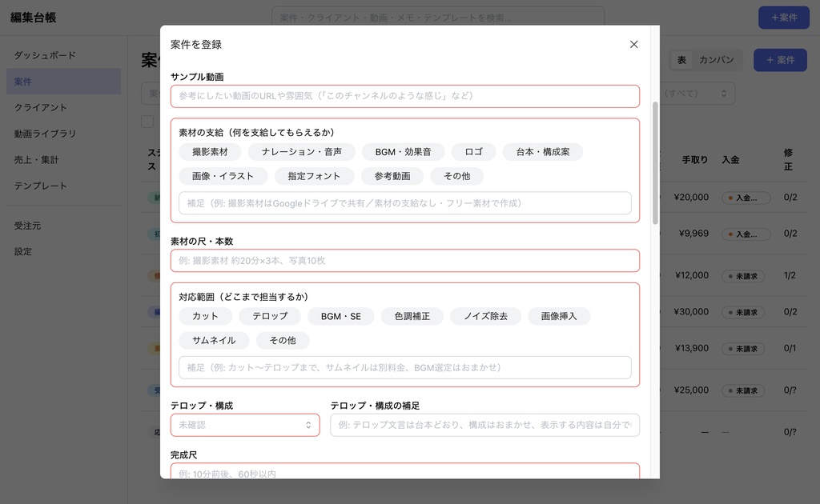Toggle the 画像挿入 chip
820x504 pixels.
(559, 317)
